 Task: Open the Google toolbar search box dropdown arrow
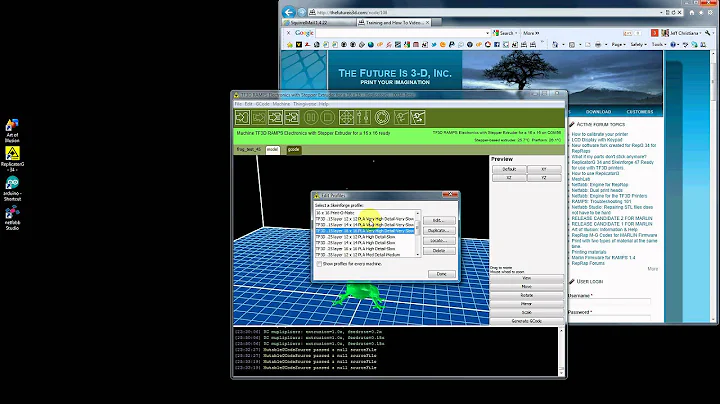point(487,33)
